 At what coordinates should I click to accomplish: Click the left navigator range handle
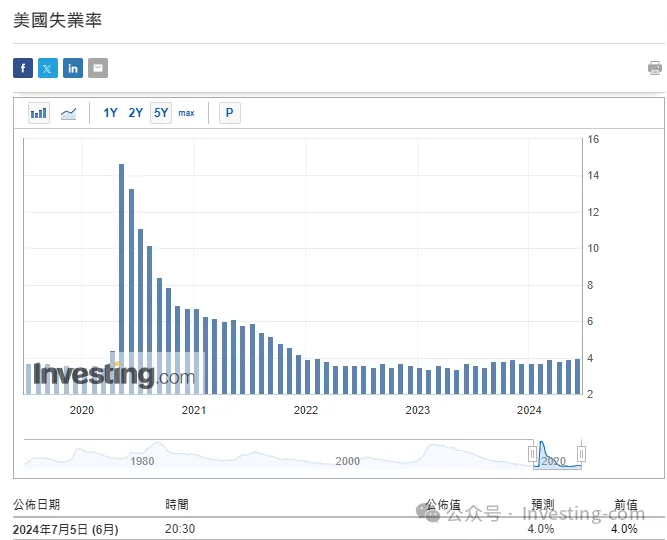click(x=532, y=454)
